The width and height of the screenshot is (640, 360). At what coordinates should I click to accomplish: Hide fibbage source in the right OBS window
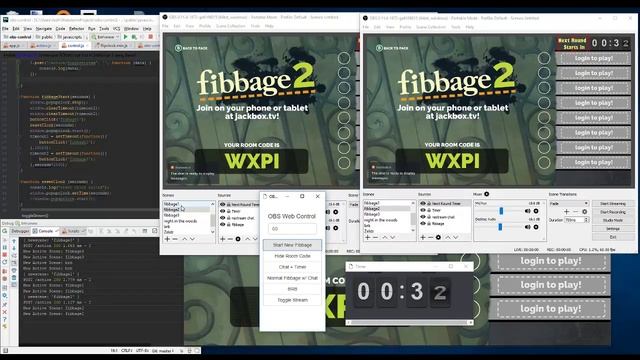423,223
